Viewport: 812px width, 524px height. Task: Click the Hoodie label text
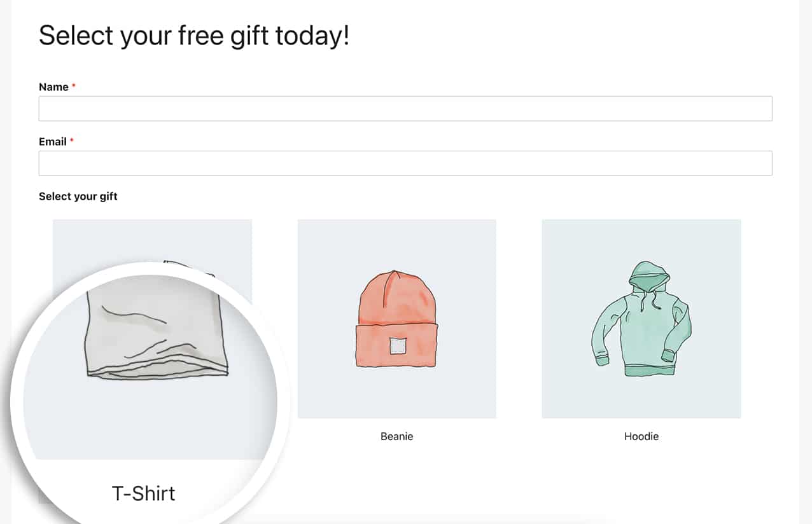[x=641, y=436]
